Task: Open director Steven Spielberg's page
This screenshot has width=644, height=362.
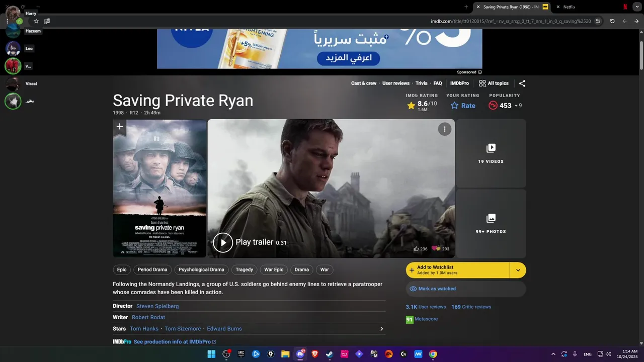Action: [x=157, y=306]
